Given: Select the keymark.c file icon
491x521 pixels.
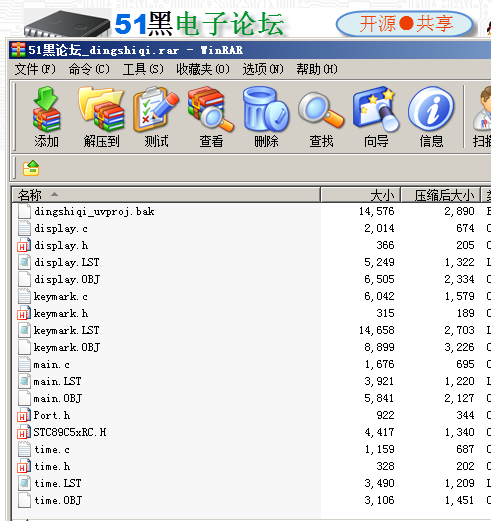Looking at the screenshot, I should coord(24,297).
